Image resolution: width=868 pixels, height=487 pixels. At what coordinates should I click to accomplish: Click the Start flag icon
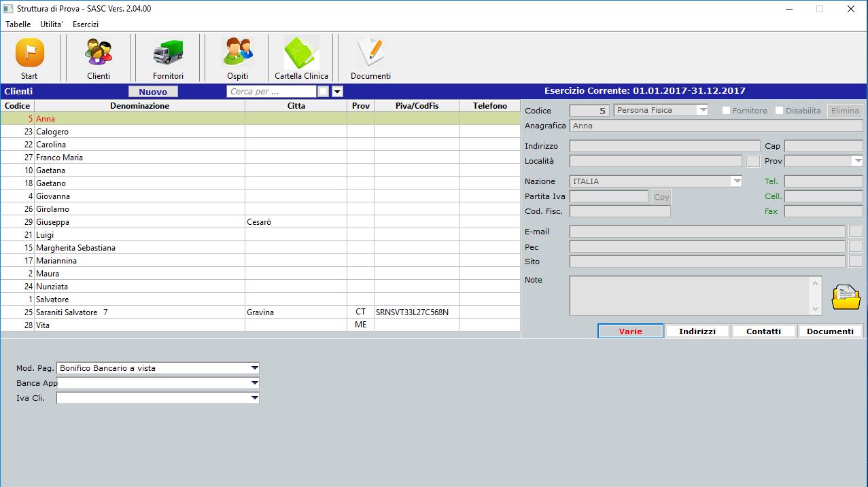(x=29, y=53)
